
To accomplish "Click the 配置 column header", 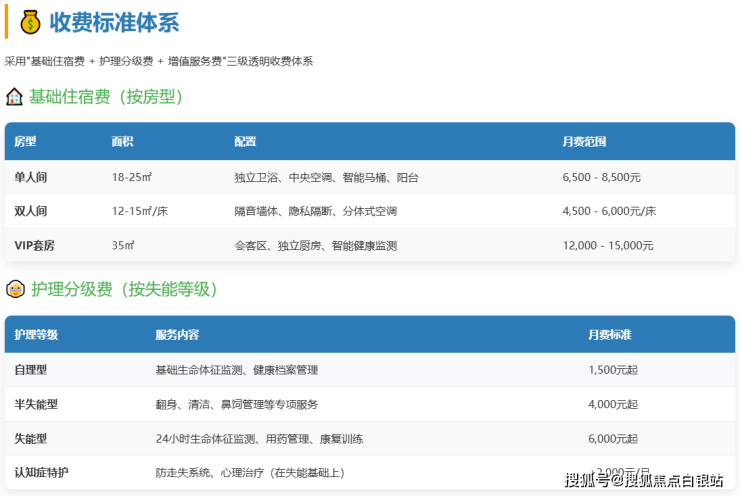I will (x=245, y=142).
